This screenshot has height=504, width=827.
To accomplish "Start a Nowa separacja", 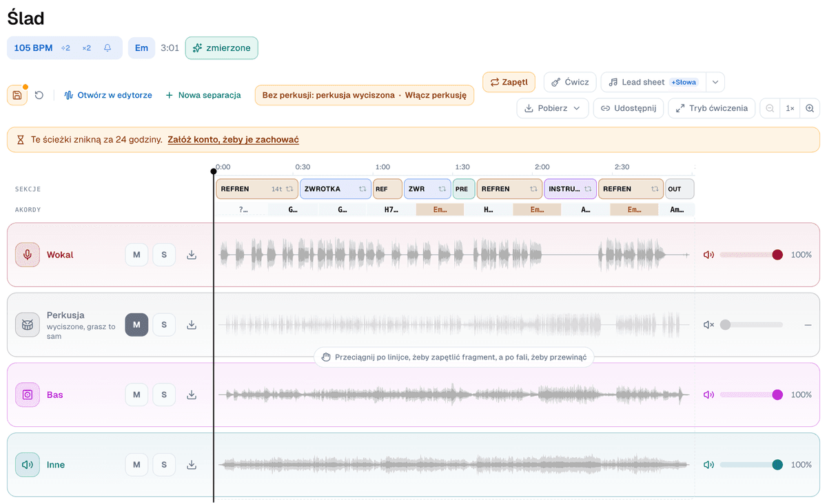I will 203,95.
